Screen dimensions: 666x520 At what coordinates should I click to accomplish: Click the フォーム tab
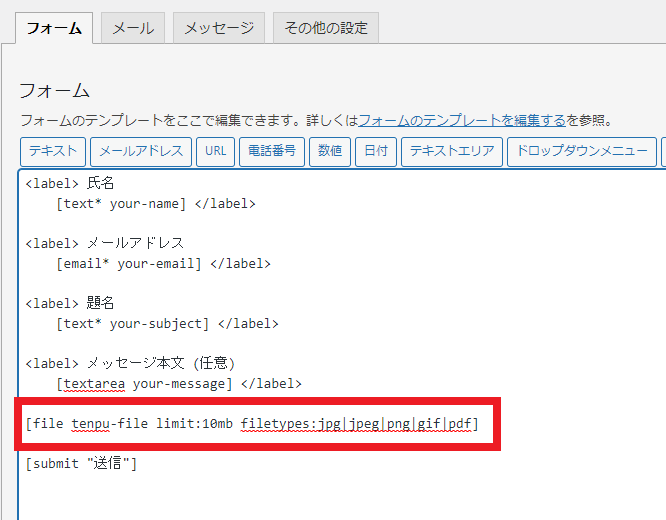click(x=54, y=28)
